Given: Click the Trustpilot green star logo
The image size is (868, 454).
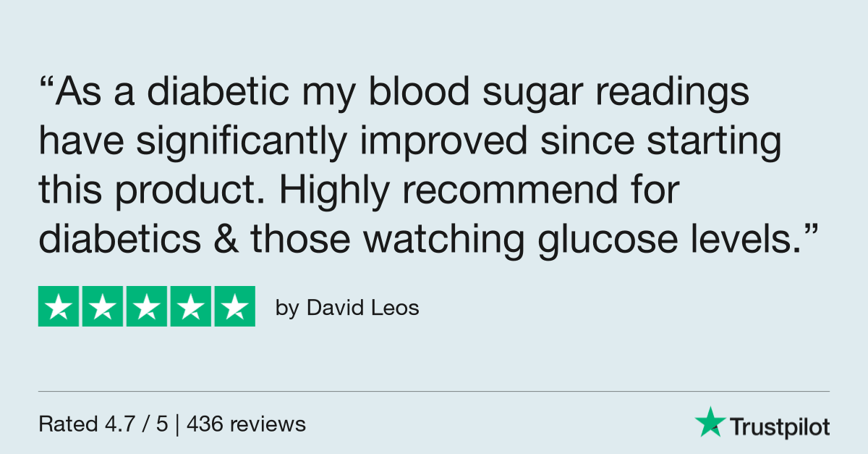Looking at the screenshot, I should click(x=710, y=421).
